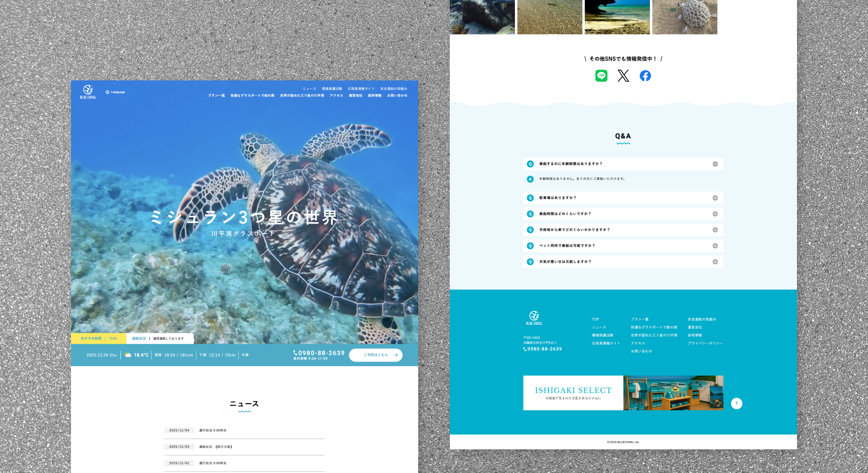Screen dimensions: 868x473
Task: Switch to the 運航状況 tab
Action: coord(138,338)
